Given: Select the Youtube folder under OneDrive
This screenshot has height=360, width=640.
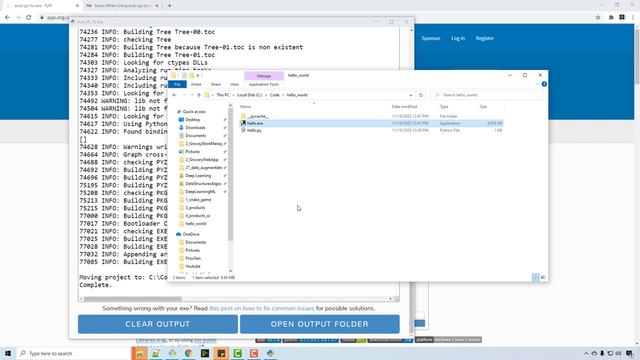Looking at the screenshot, I should (193, 266).
